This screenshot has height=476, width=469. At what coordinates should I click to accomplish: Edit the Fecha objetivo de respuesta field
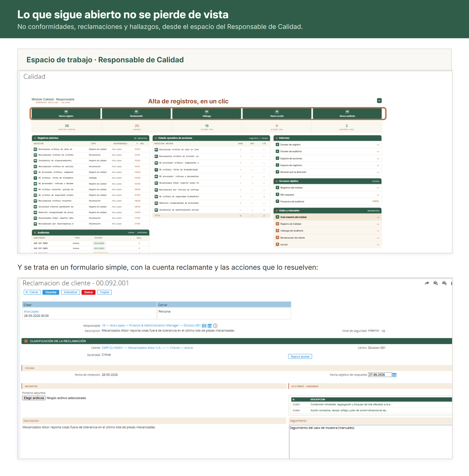click(380, 375)
